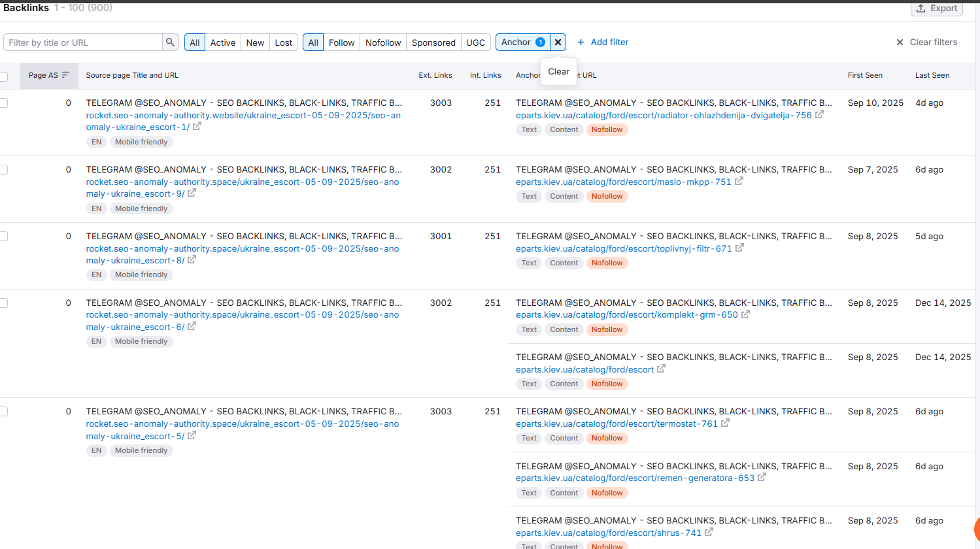Screen dimensions: 980x549
Task: Focus the Filter by title or URL field
Action: coord(83,42)
